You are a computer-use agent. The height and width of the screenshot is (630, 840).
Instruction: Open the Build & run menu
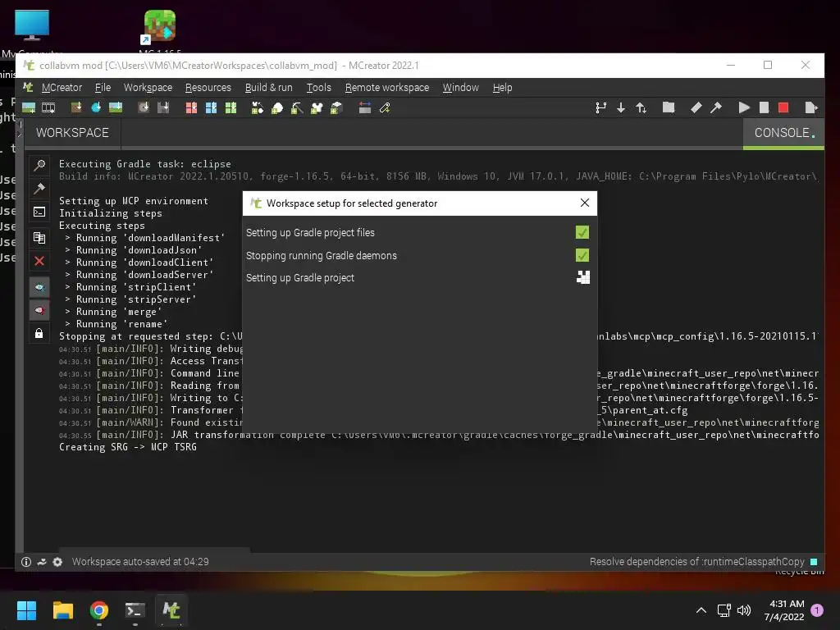(x=268, y=87)
